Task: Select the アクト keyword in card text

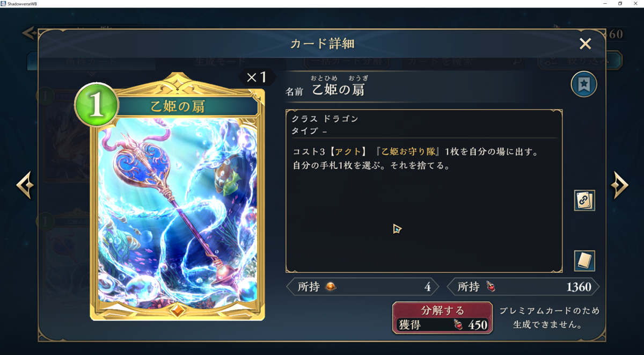Action: [346, 152]
